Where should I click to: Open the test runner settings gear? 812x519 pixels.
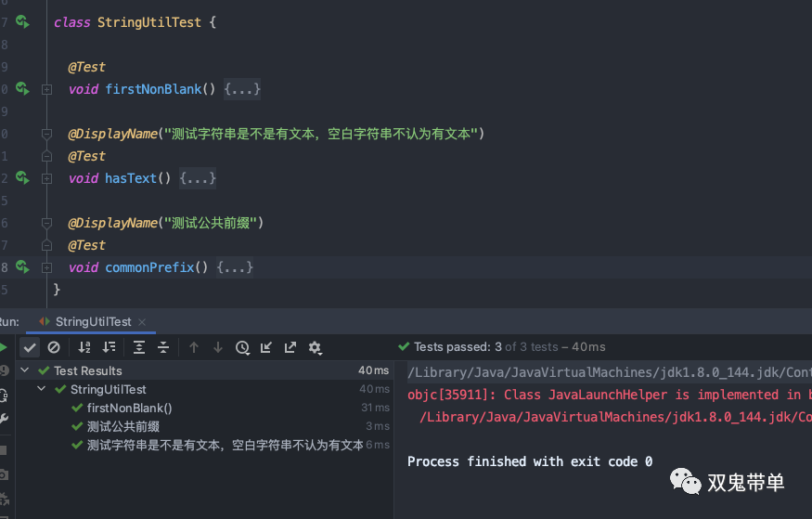click(x=315, y=347)
